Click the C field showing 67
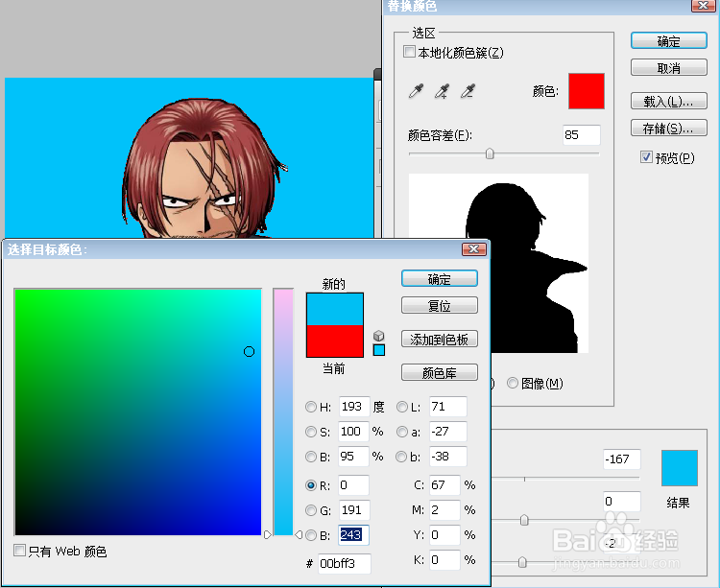Image resolution: width=720 pixels, height=588 pixels. pos(444,485)
